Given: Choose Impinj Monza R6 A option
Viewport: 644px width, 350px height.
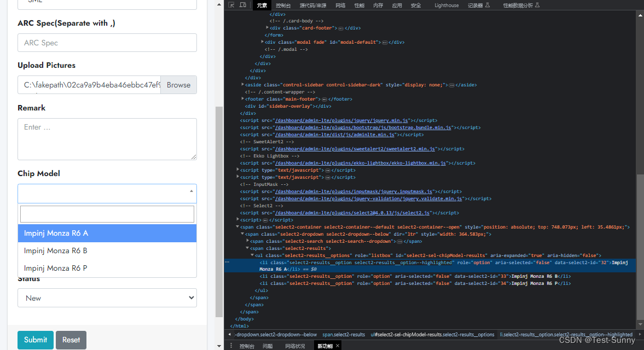Looking at the screenshot, I should [x=107, y=233].
